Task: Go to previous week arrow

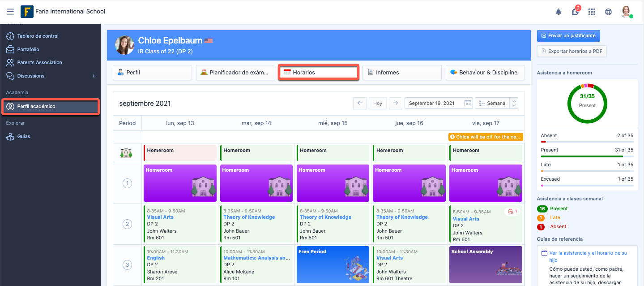Action: (x=359, y=103)
